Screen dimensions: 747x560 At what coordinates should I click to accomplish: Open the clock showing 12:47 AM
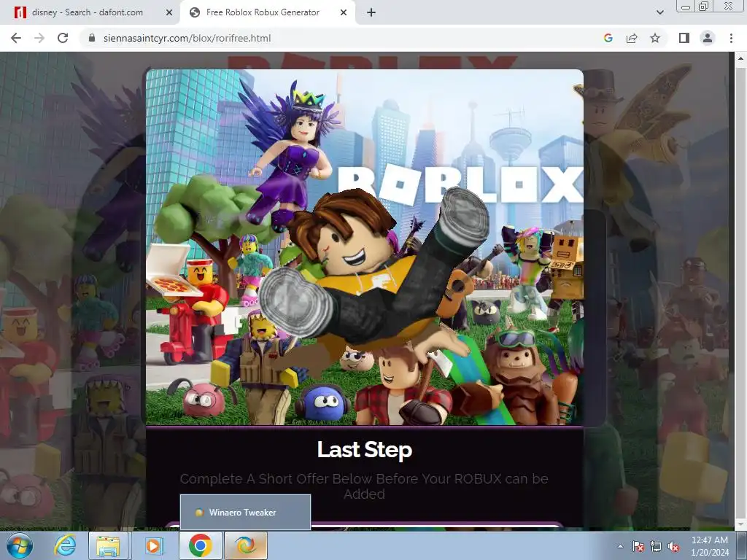pyautogui.click(x=709, y=546)
